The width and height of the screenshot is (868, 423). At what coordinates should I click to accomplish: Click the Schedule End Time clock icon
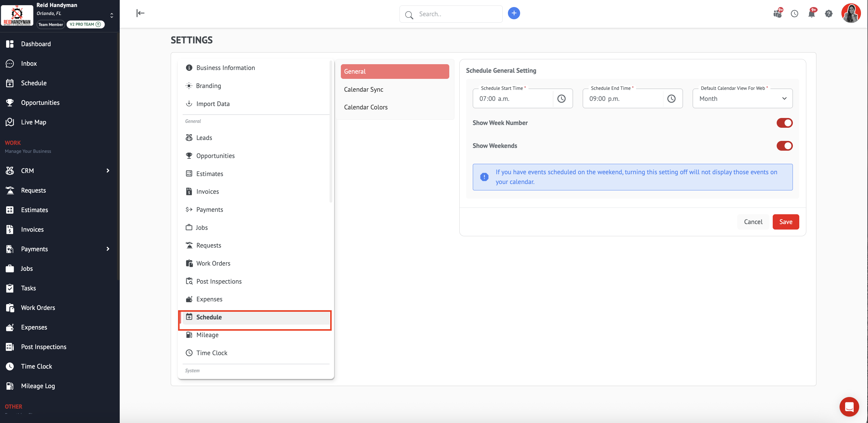click(x=671, y=98)
